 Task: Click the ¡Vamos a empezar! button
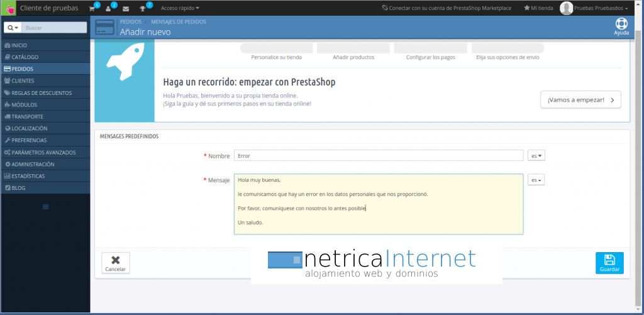coord(580,100)
